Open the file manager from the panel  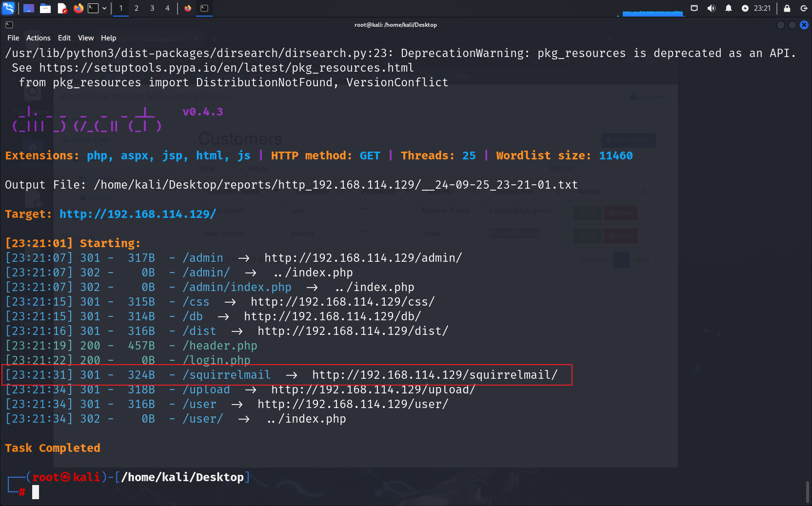pos(45,8)
